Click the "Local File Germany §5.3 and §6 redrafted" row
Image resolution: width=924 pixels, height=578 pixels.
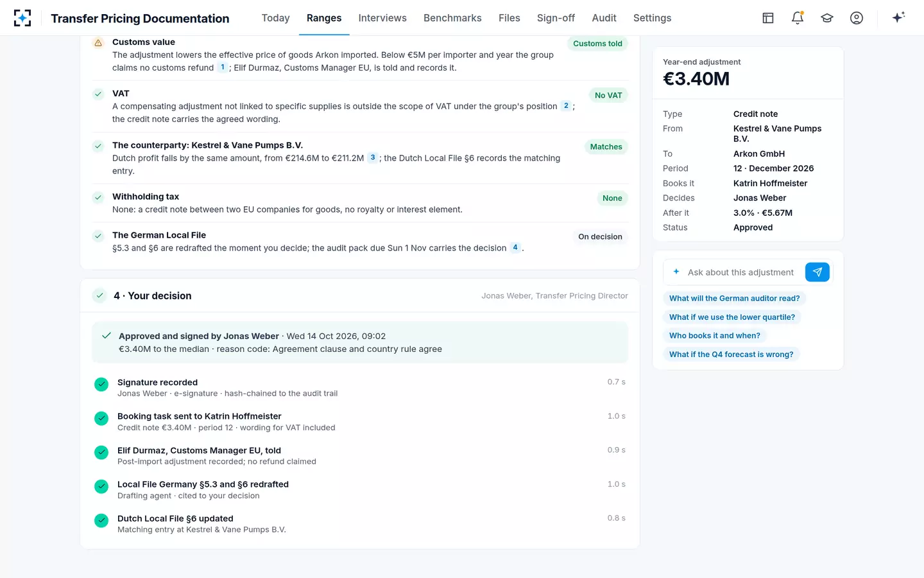pyautogui.click(x=360, y=489)
